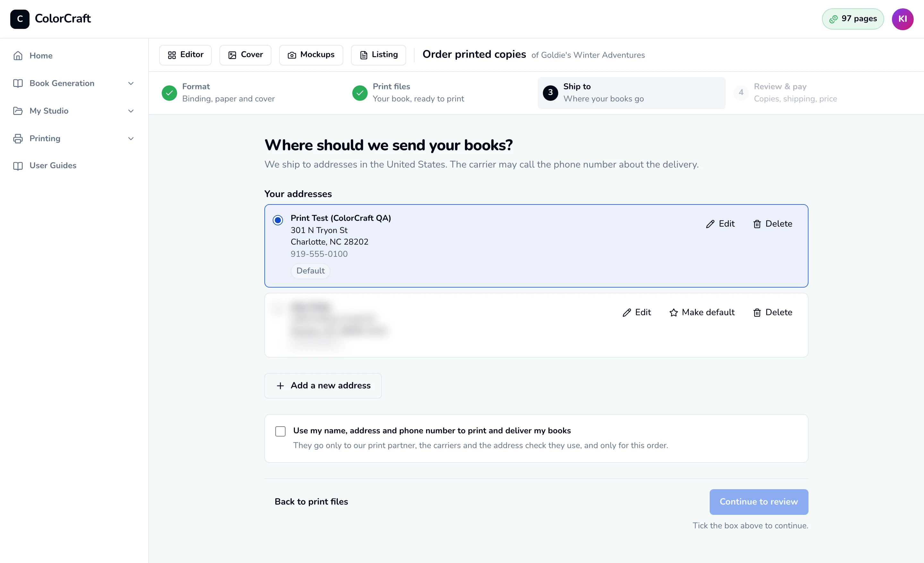
Task: Open the KI user avatar menu
Action: click(x=902, y=19)
